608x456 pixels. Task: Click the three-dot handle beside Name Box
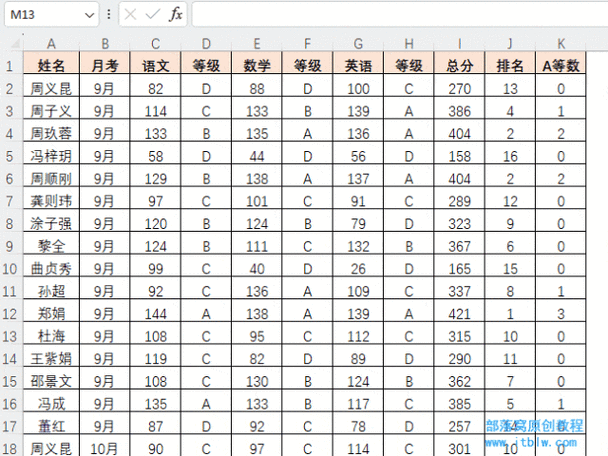click(x=109, y=15)
